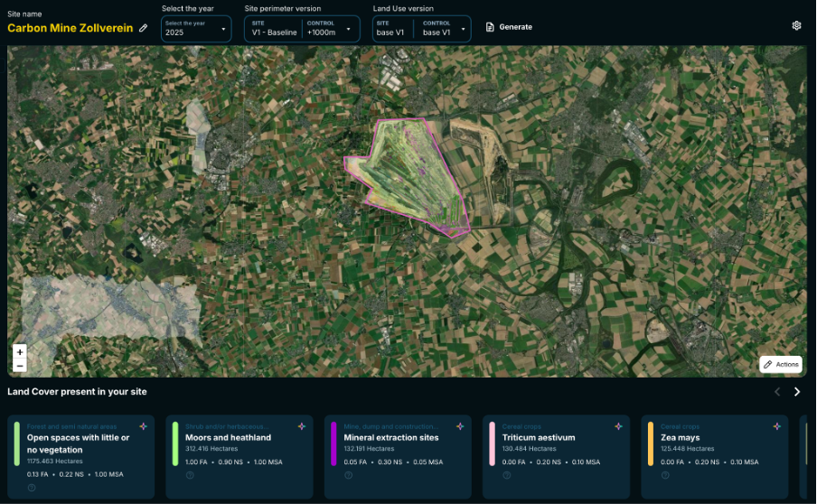Open the year selection dropdown
Viewport: 817px width, 504px height.
[196, 29]
